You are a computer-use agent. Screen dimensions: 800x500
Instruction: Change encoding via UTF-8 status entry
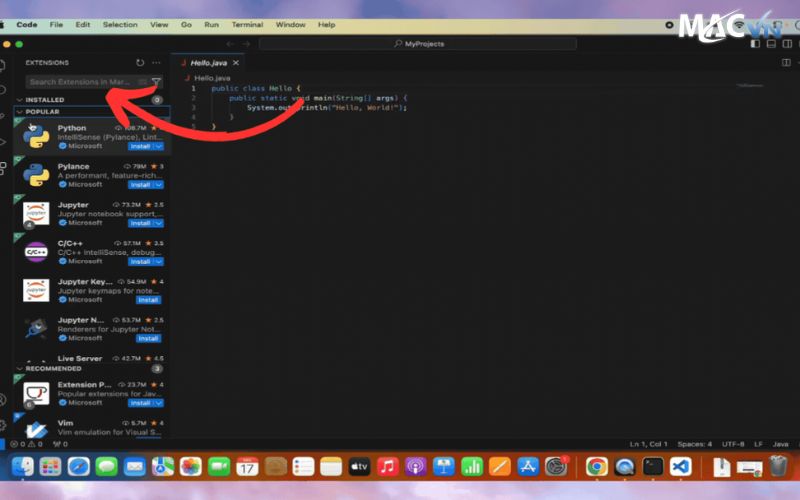click(x=733, y=444)
